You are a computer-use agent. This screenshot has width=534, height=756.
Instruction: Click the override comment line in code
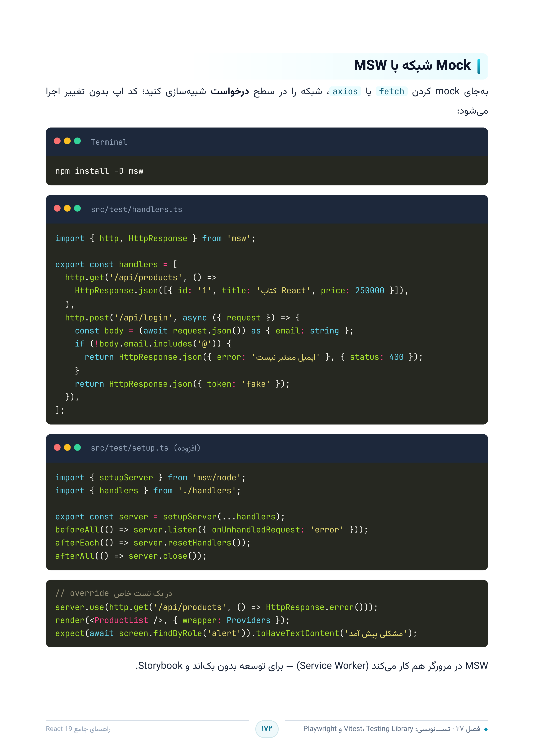(114, 593)
